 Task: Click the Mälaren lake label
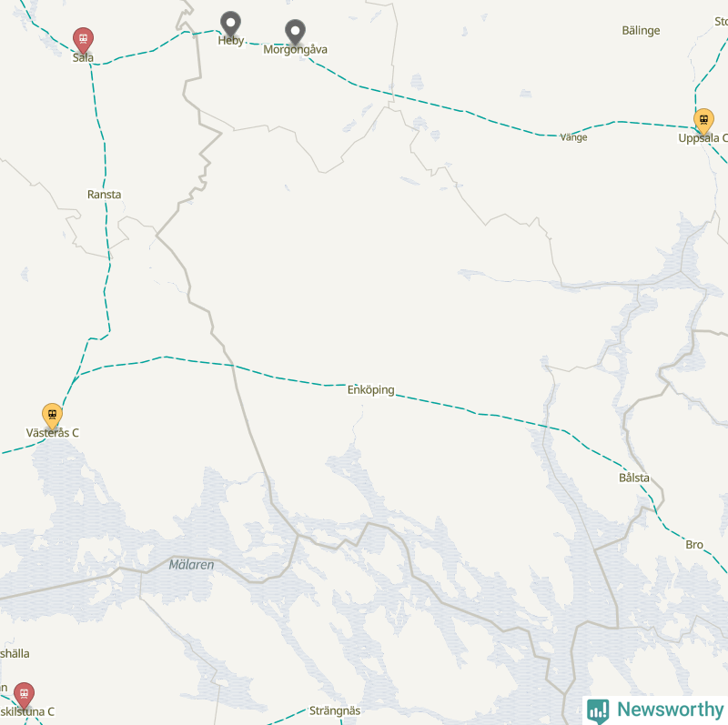pyautogui.click(x=191, y=565)
